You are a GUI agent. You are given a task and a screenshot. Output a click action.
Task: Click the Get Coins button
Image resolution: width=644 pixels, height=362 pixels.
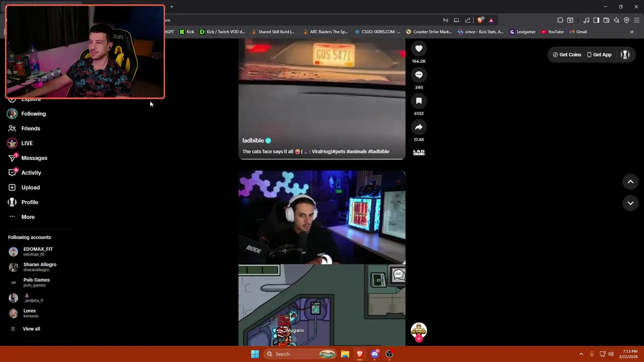click(x=567, y=55)
